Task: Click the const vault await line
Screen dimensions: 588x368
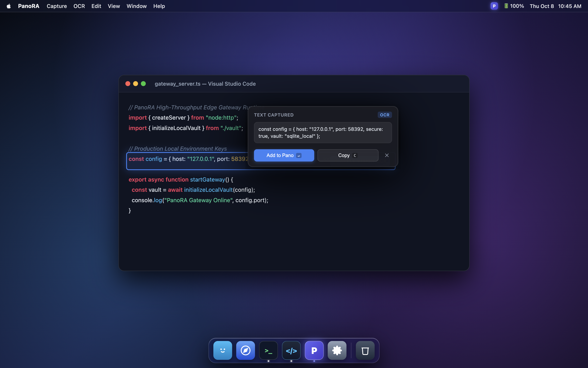Action: tap(193, 190)
